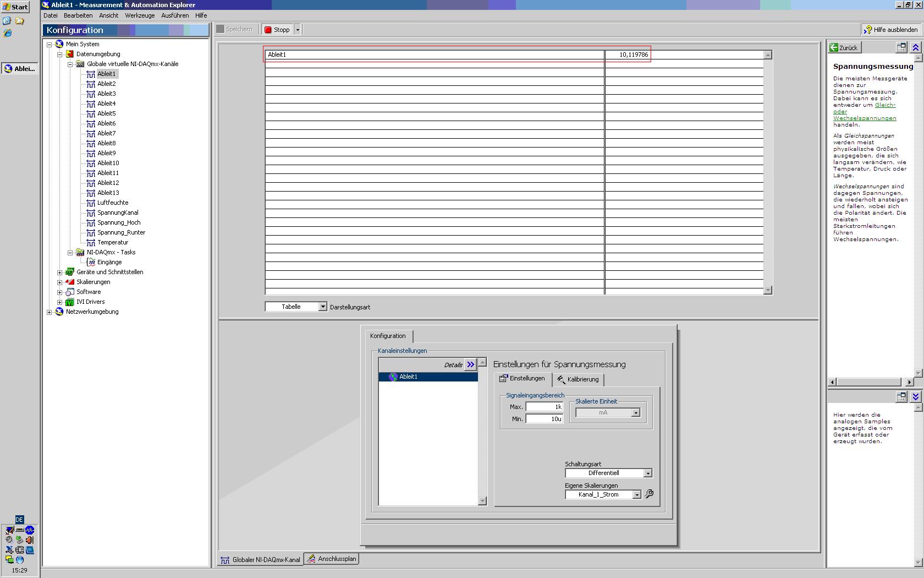The image size is (924, 578).
Task: Click the Skalierungen icon
Action: click(70, 282)
